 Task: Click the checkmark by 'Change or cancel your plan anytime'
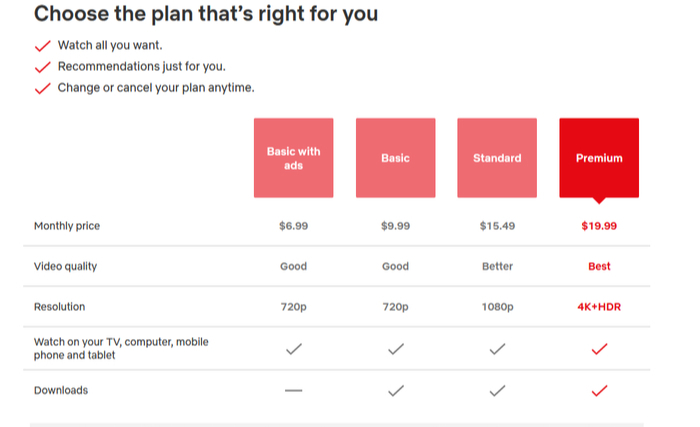pyautogui.click(x=42, y=88)
